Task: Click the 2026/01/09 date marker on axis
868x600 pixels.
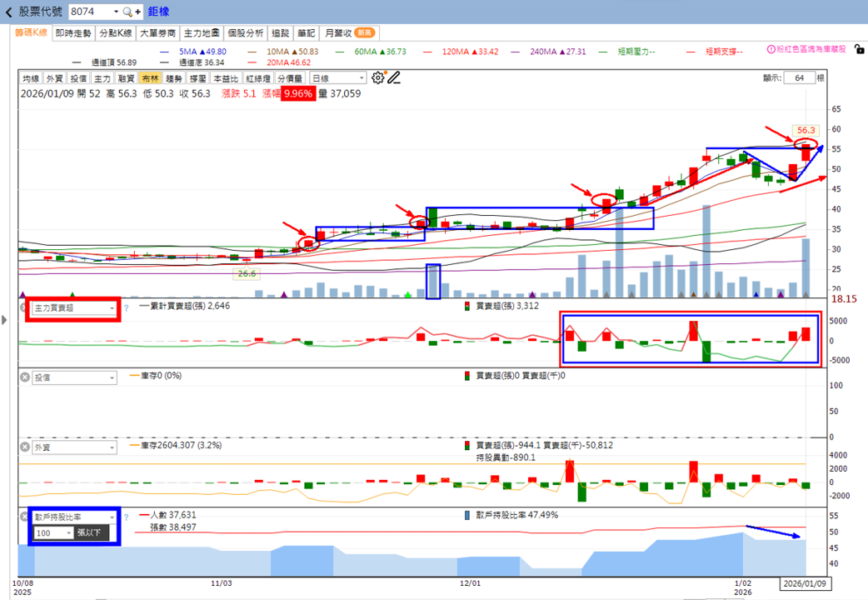Action: coord(805,583)
